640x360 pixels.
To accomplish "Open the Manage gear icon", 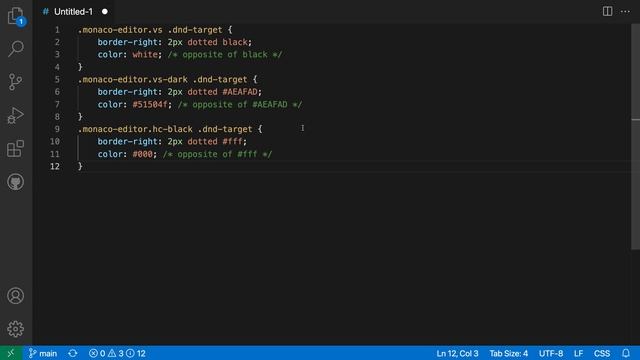I will [x=16, y=329].
